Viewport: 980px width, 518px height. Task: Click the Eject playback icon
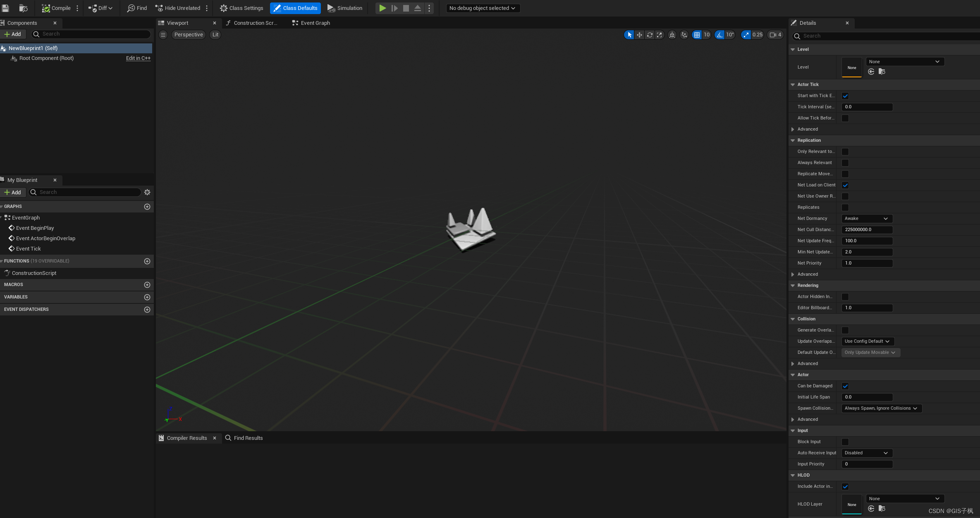click(418, 8)
